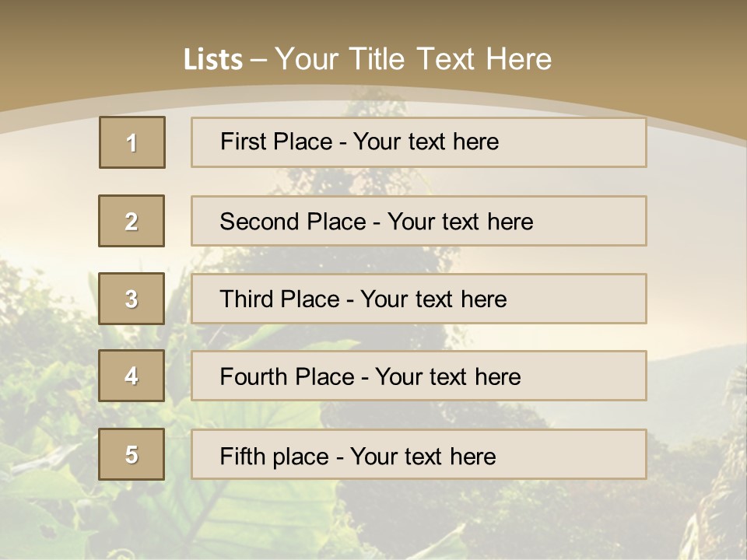Select the number 4 square
Screen dimensions: 747x560
click(132, 376)
